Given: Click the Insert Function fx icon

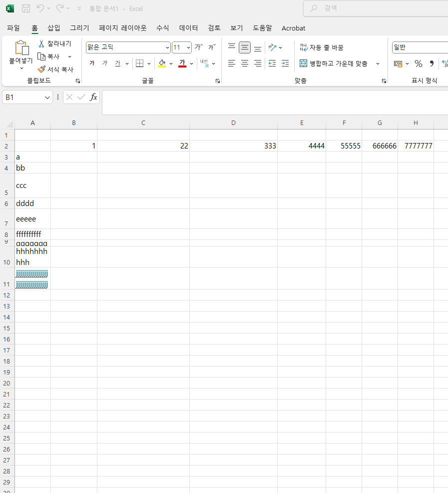Looking at the screenshot, I should 93,97.
